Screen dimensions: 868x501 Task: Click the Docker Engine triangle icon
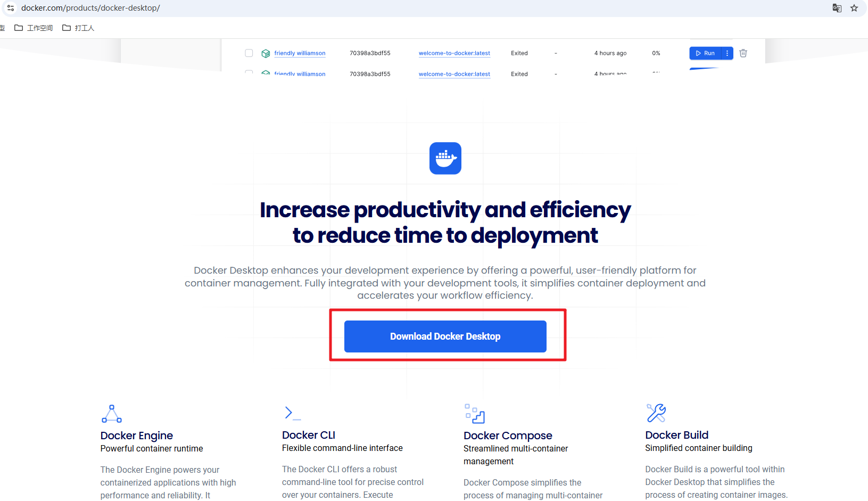click(112, 414)
